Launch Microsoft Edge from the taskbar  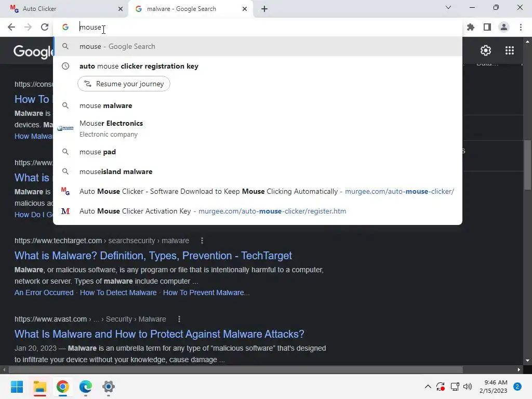[x=86, y=387]
